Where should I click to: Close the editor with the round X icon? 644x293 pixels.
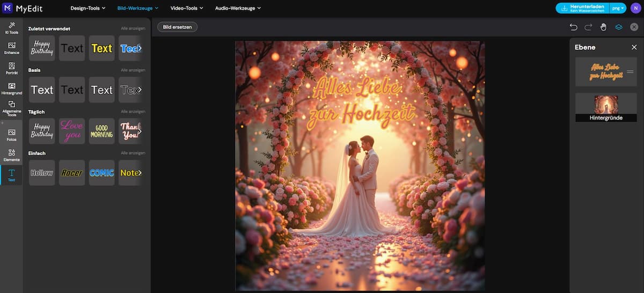point(634,27)
